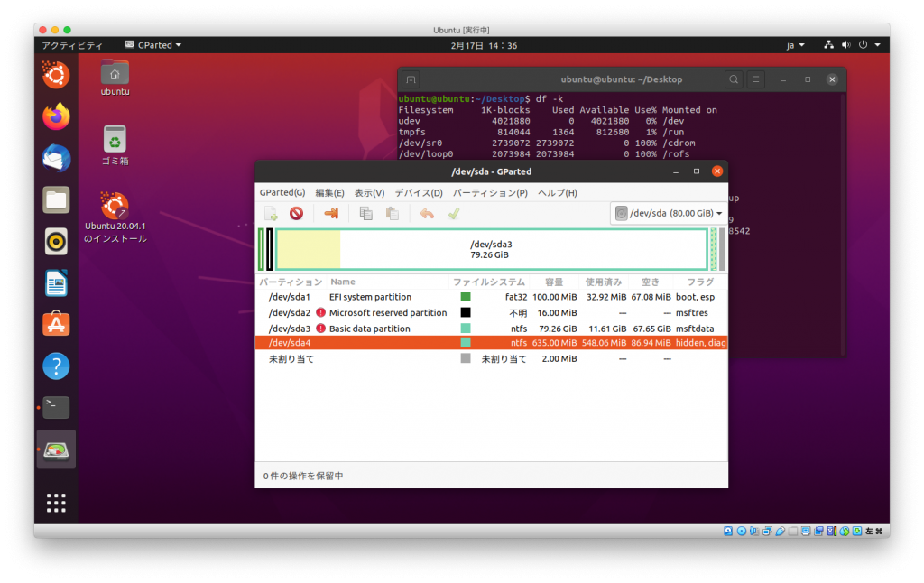Open the terminal hamburger menu button
This screenshot has height=583, width=924.
point(756,79)
